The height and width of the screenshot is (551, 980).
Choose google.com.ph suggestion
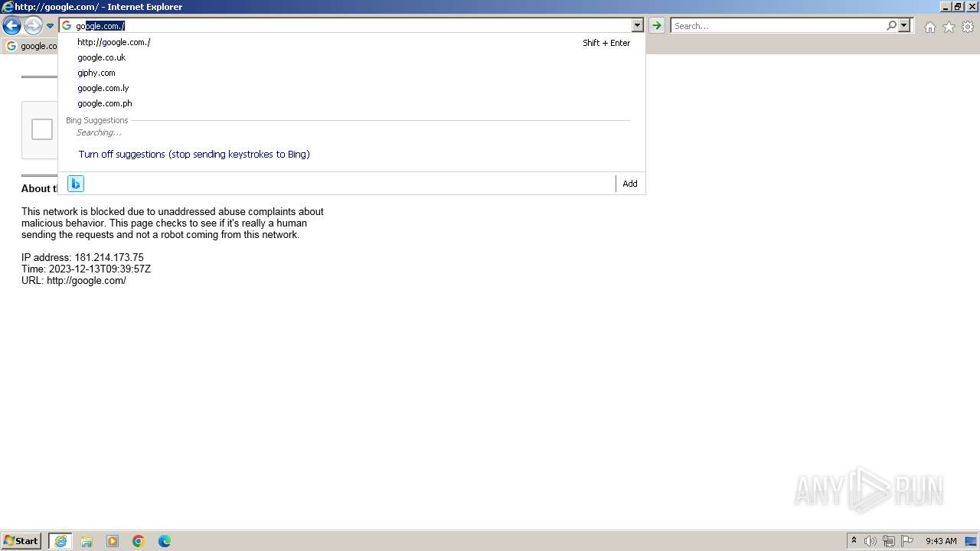pos(352,103)
